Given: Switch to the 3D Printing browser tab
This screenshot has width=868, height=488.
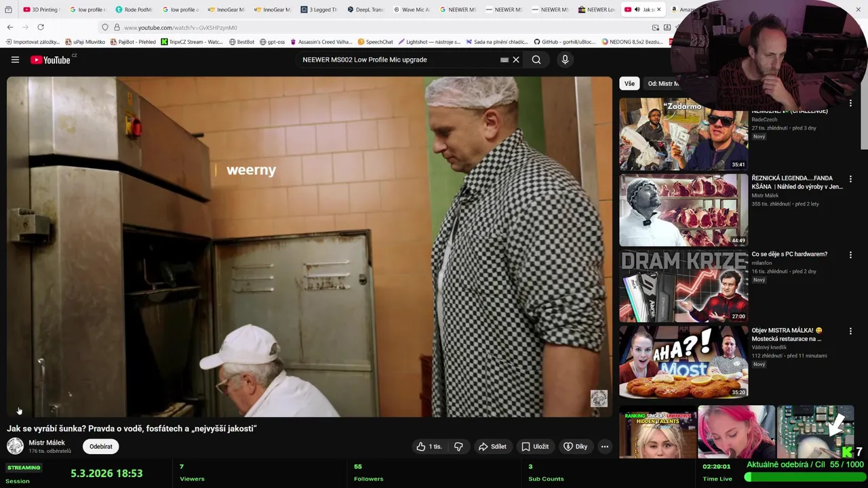Looking at the screenshot, I should [41, 9].
